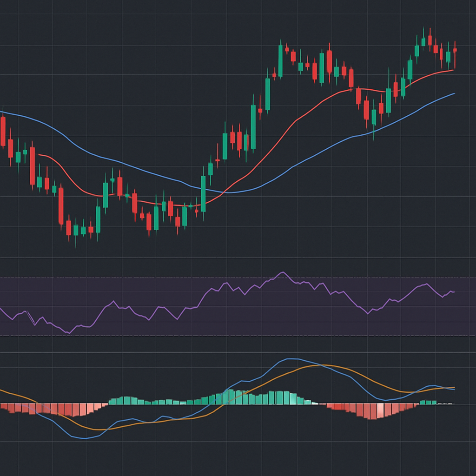Click the right end of orange MACD signal line
The image size is (476, 476).
tap(454, 387)
